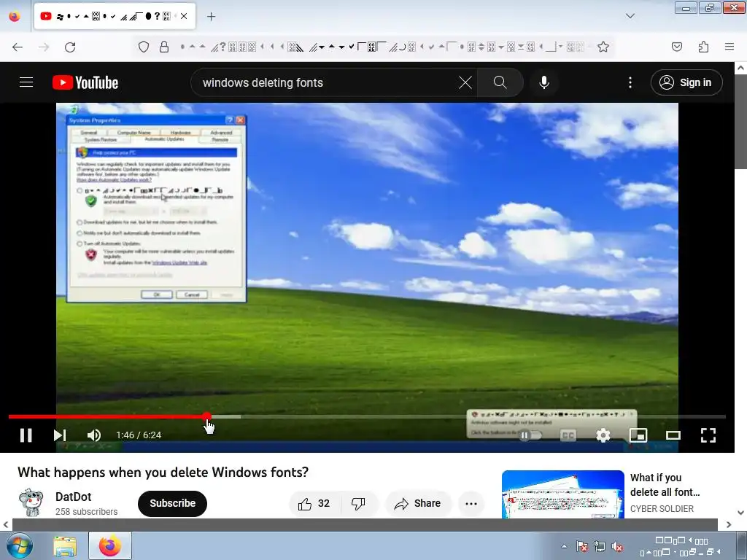Switch to miniplayer mode
Image resolution: width=747 pixels, height=560 pixels.
pyautogui.click(x=638, y=435)
